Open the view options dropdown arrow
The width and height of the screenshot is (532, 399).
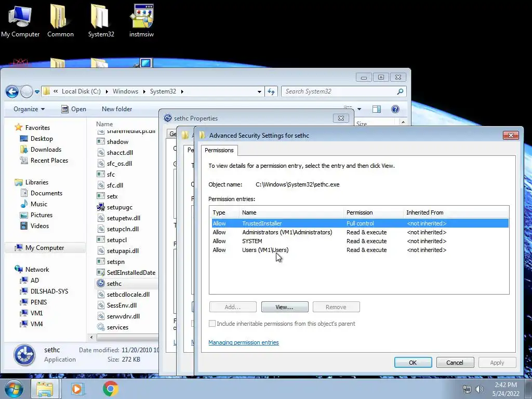(x=360, y=109)
